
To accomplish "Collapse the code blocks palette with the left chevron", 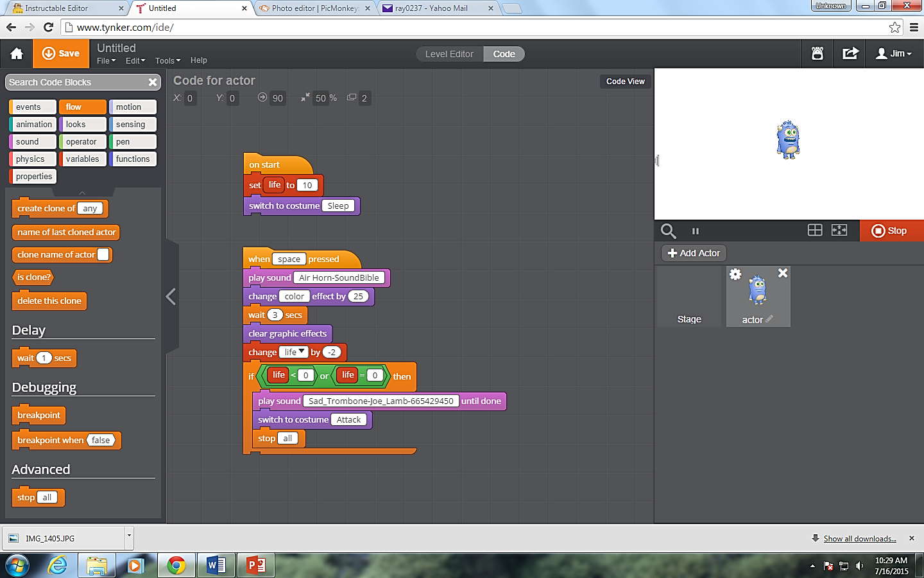I will pyautogui.click(x=170, y=297).
